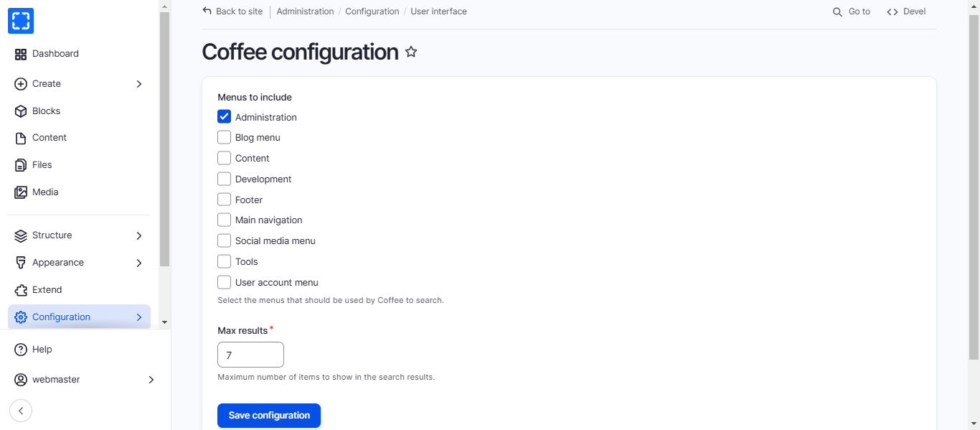Click the Blocks cube icon
Image resolution: width=980 pixels, height=430 pixels.
pos(21,111)
